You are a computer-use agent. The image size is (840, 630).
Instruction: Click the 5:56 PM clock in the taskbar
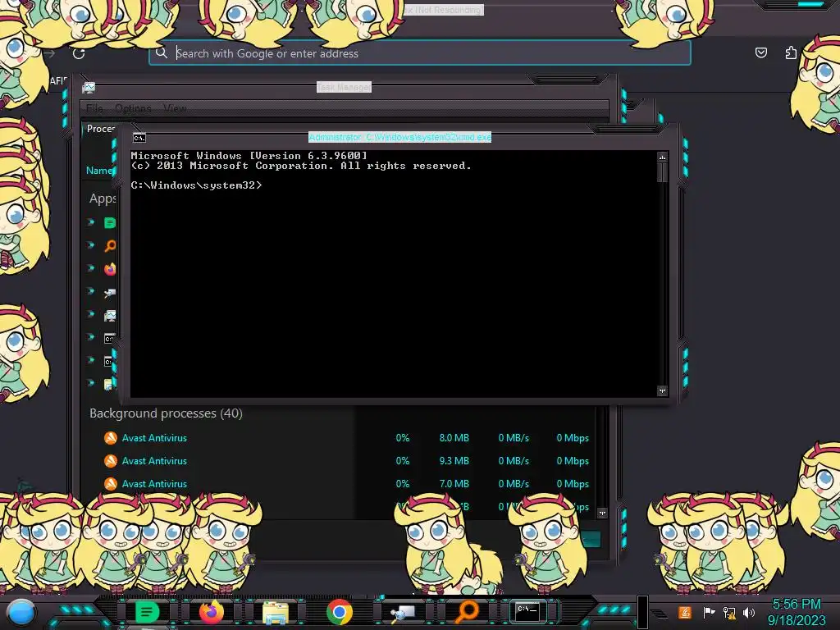[797, 605]
